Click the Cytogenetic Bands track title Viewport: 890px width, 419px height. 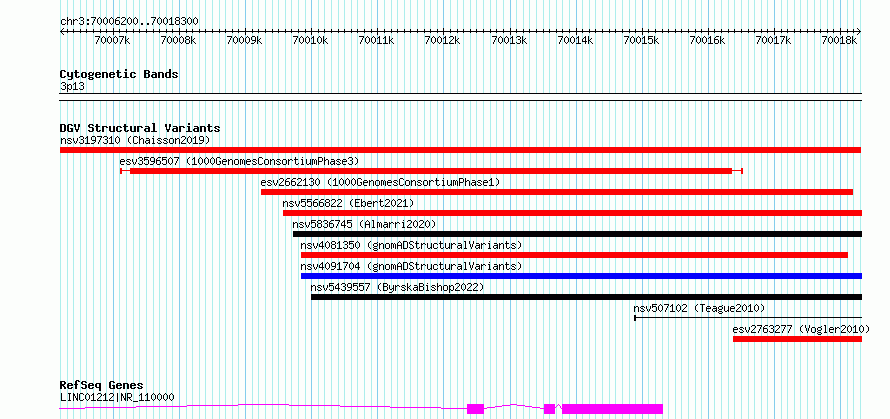click(x=119, y=74)
